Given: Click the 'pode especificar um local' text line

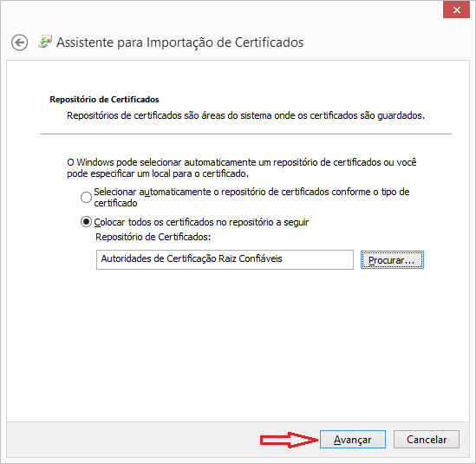Looking at the screenshot, I should pyautogui.click(x=158, y=173).
